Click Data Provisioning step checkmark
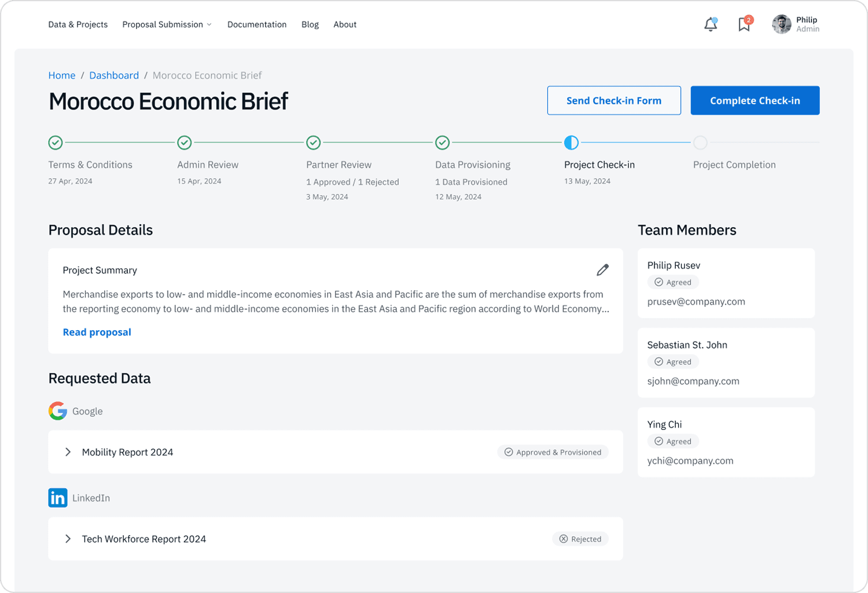This screenshot has width=868, height=593. coord(443,142)
